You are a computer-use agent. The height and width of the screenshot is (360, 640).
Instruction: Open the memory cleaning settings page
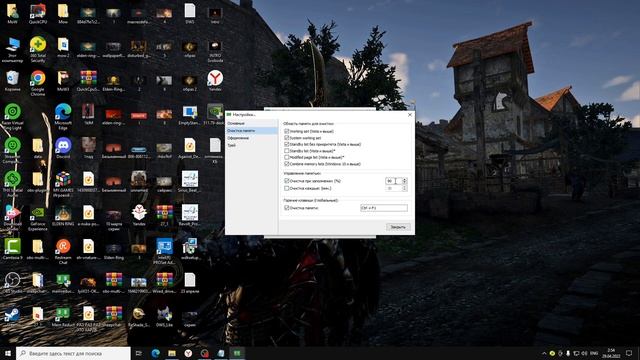[x=251, y=131]
